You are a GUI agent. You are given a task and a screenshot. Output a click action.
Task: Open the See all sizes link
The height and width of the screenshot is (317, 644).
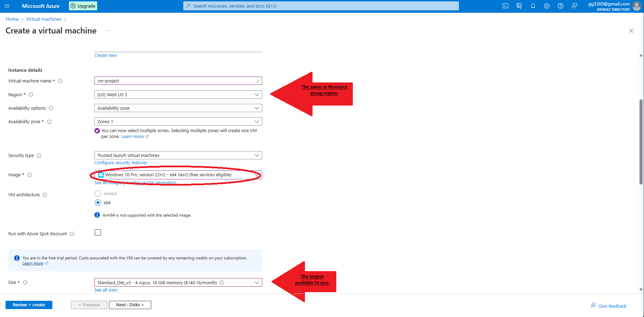pos(106,290)
